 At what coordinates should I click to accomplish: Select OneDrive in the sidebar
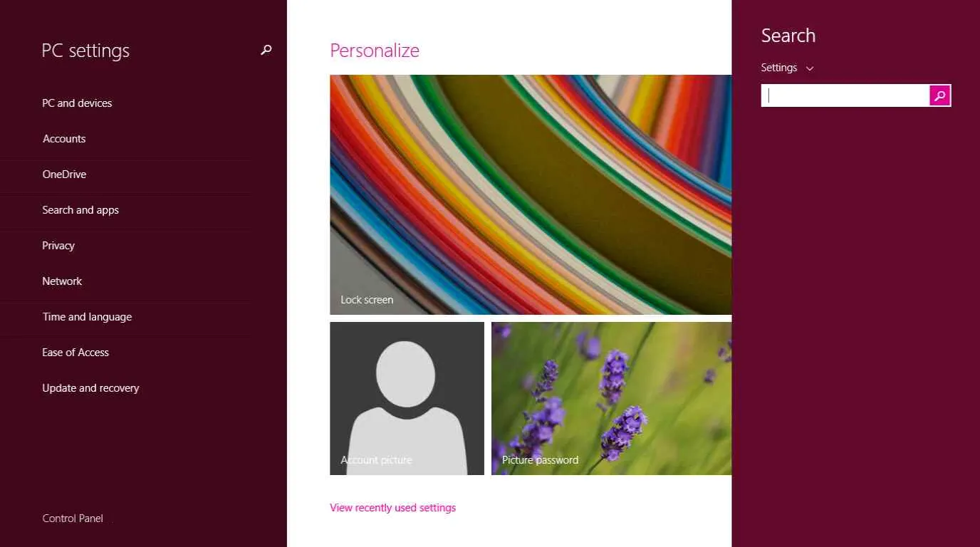click(64, 174)
